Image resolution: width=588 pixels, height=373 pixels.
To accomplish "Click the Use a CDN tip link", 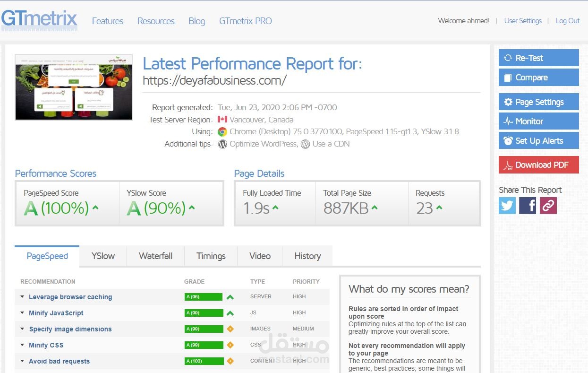I will click(331, 144).
